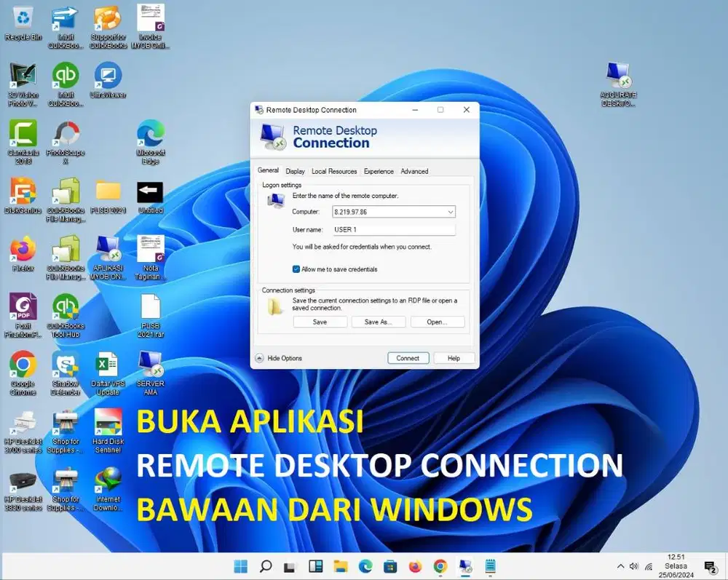Viewport: 728px width, 580px height.
Task: Open the SERVER AMA remote desktop shortcut
Action: point(151,365)
